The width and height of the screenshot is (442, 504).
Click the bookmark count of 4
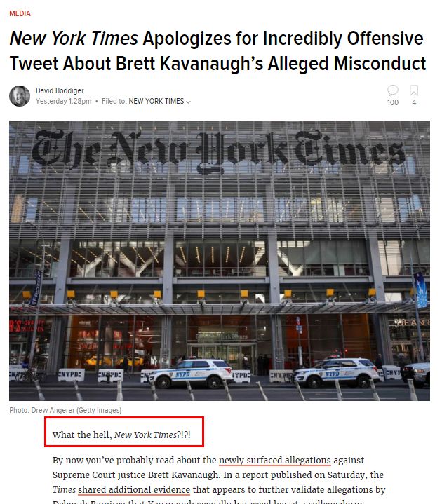[x=414, y=102]
